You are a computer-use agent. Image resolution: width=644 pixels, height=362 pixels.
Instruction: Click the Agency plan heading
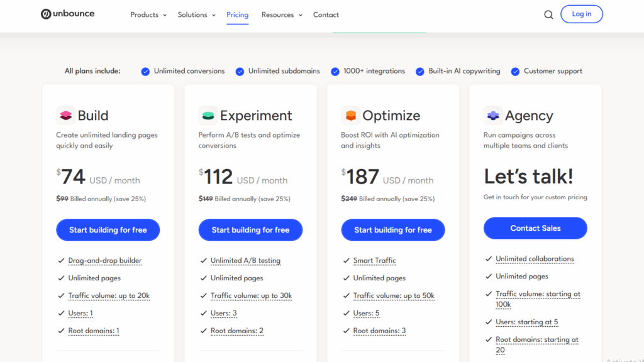tap(529, 116)
